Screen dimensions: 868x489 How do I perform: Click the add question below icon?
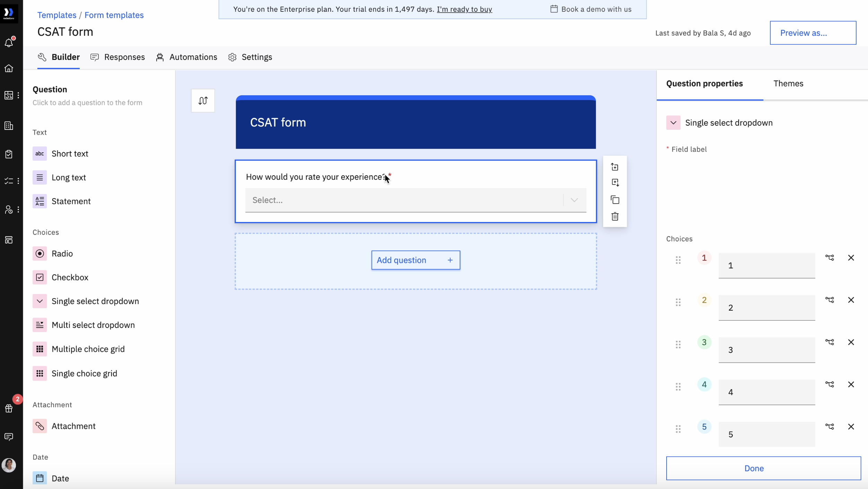pyautogui.click(x=615, y=183)
